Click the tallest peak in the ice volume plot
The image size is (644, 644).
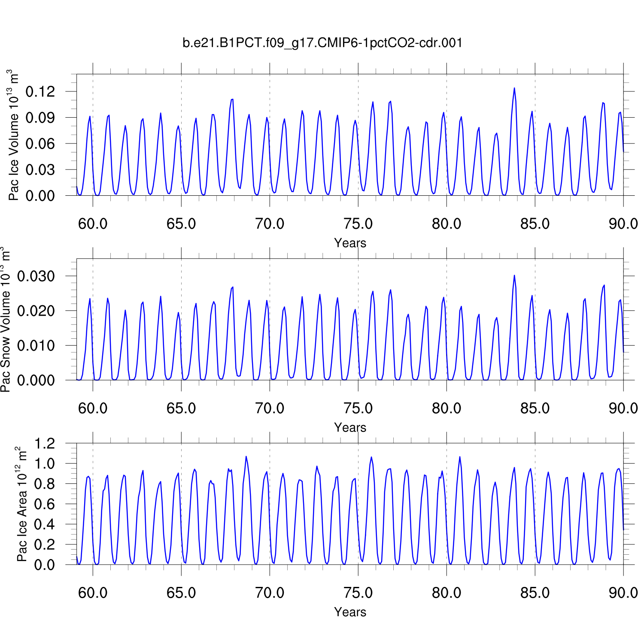[514, 88]
